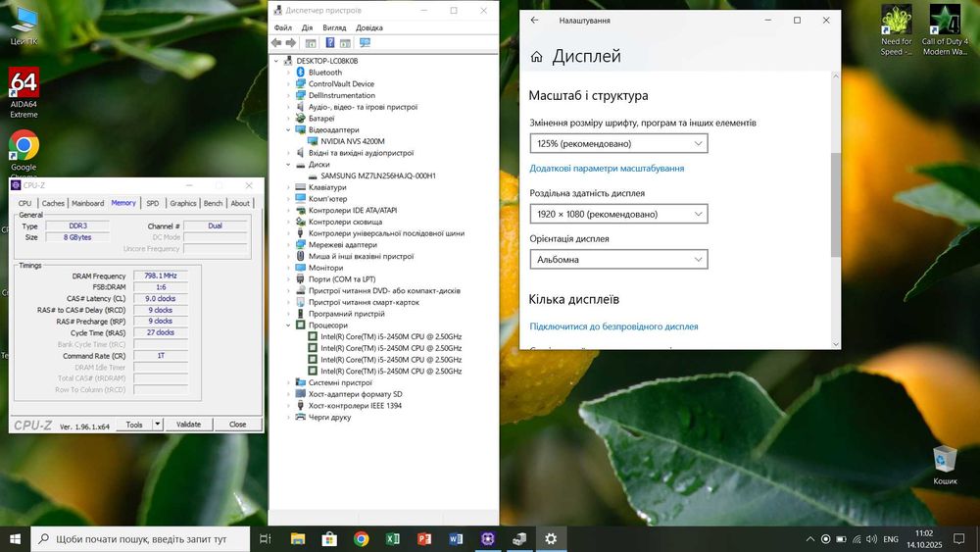Click the taskbar search input field

140,539
